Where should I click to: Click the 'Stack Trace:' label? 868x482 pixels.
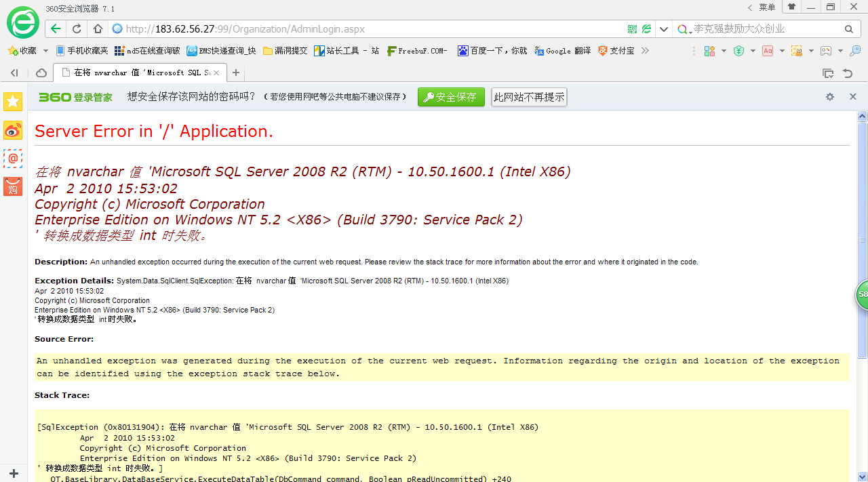click(62, 395)
